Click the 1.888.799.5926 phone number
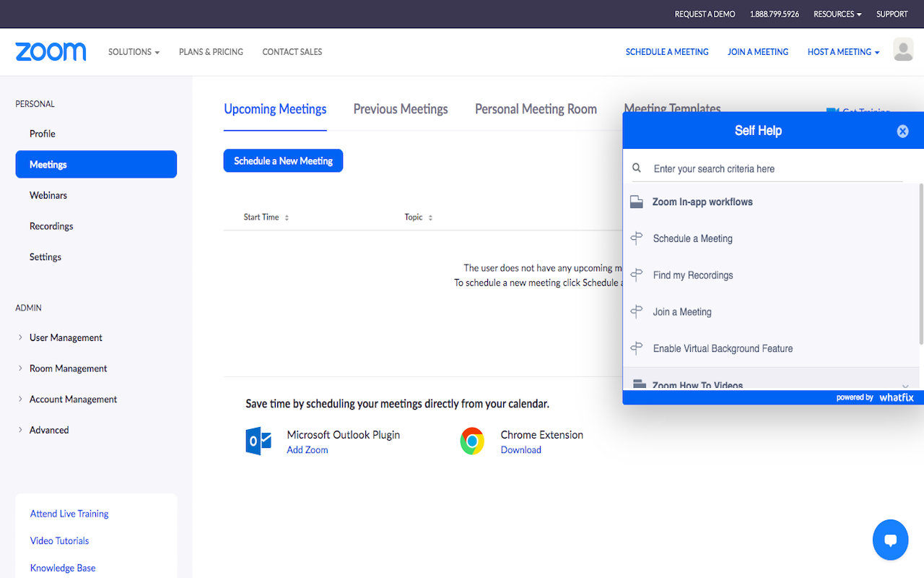 [x=775, y=14]
